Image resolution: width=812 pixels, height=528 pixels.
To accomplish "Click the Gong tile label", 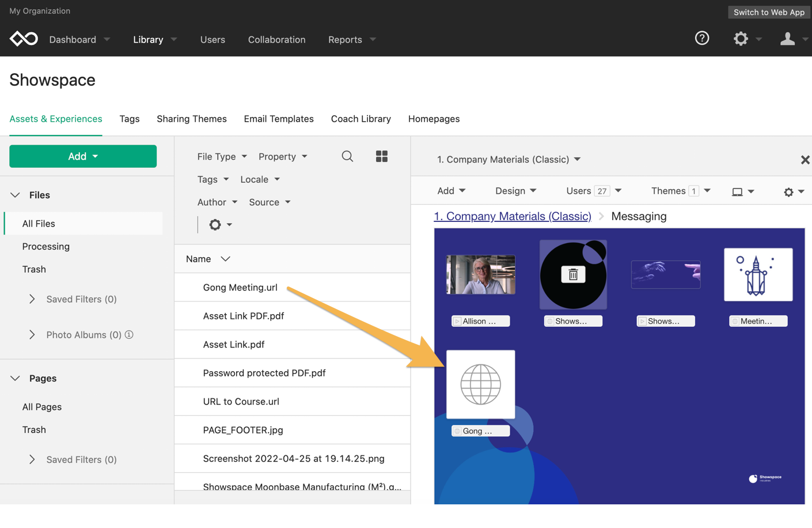I will pyautogui.click(x=481, y=431).
